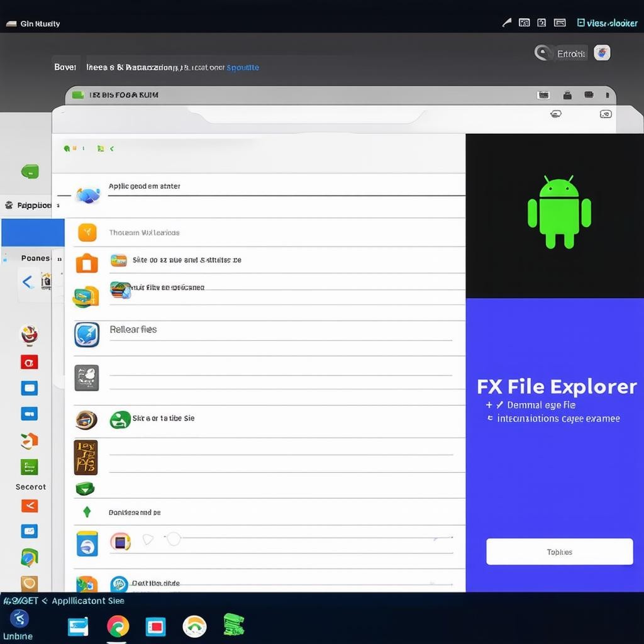The image size is (644, 644).
Task: Switch to the Bover tab
Action: [x=65, y=67]
